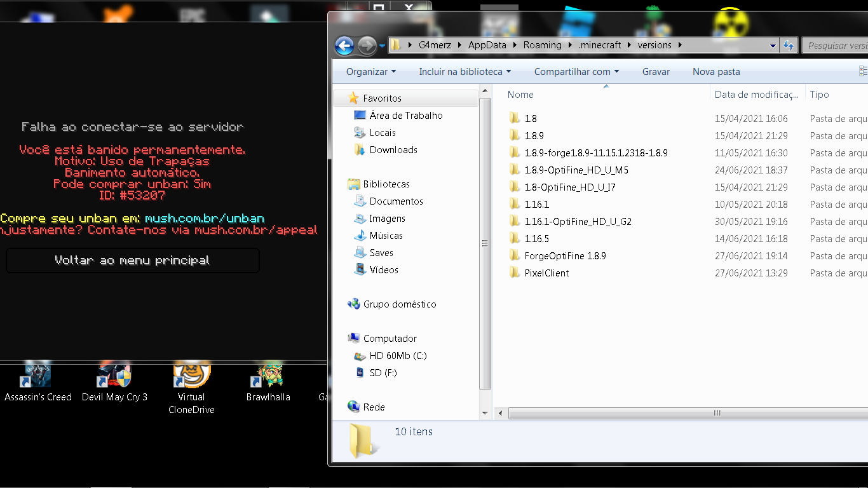This screenshot has height=488, width=868.
Task: Go back using Explorer's back arrow button
Action: pos(344,45)
